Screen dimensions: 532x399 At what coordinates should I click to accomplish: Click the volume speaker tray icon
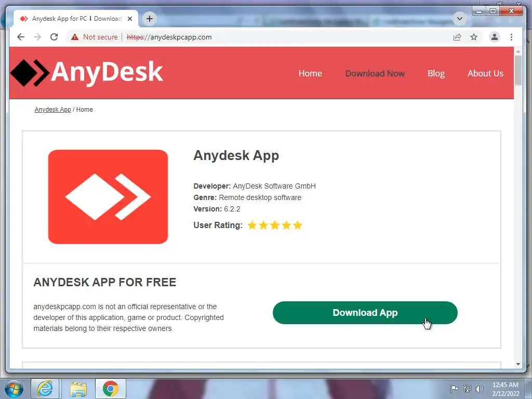[x=480, y=389]
